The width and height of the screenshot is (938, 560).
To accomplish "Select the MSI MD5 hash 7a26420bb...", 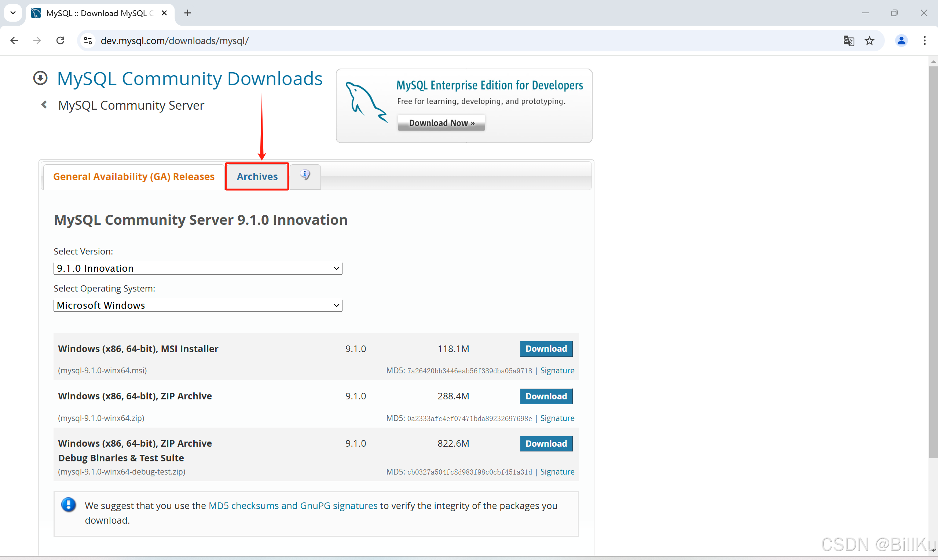I will point(469,371).
